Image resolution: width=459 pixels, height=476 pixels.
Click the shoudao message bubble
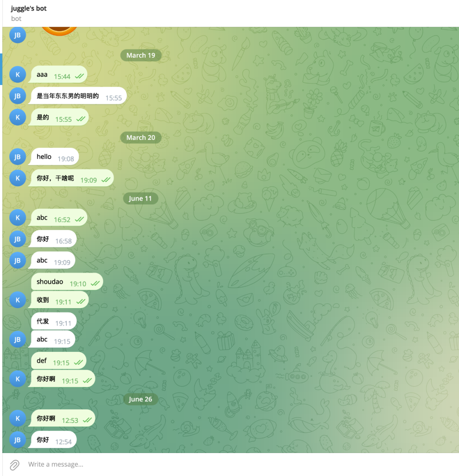(x=67, y=282)
